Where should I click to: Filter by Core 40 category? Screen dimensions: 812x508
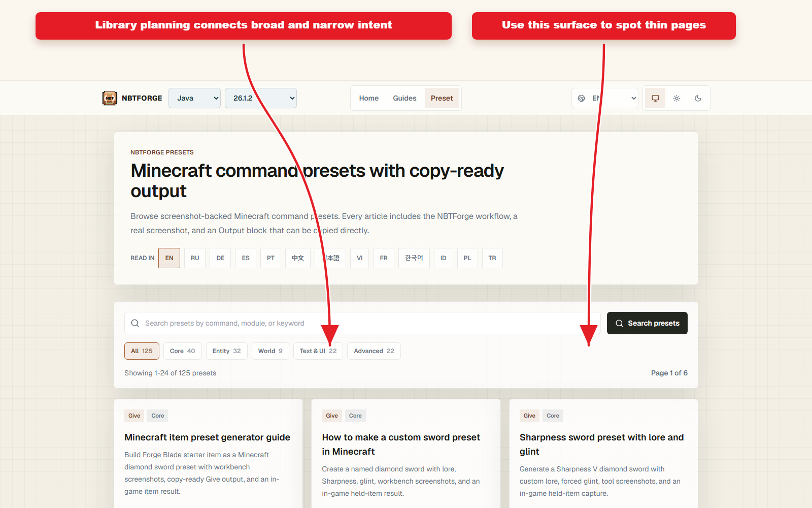pyautogui.click(x=183, y=351)
